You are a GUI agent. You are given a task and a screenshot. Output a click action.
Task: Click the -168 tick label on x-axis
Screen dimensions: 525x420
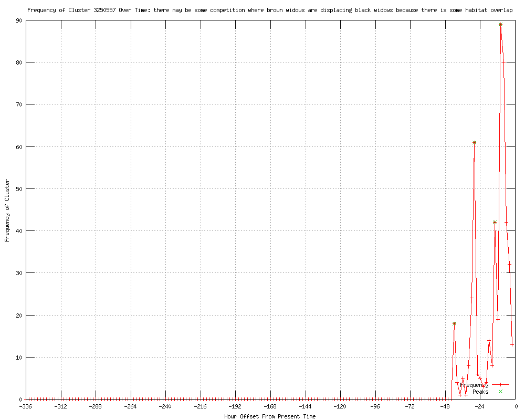[x=270, y=406]
